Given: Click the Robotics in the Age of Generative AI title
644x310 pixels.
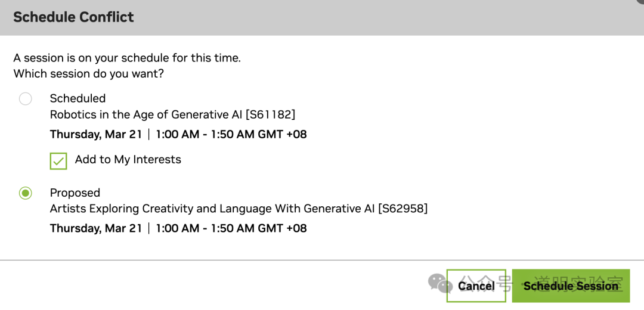Looking at the screenshot, I should (146, 114).
